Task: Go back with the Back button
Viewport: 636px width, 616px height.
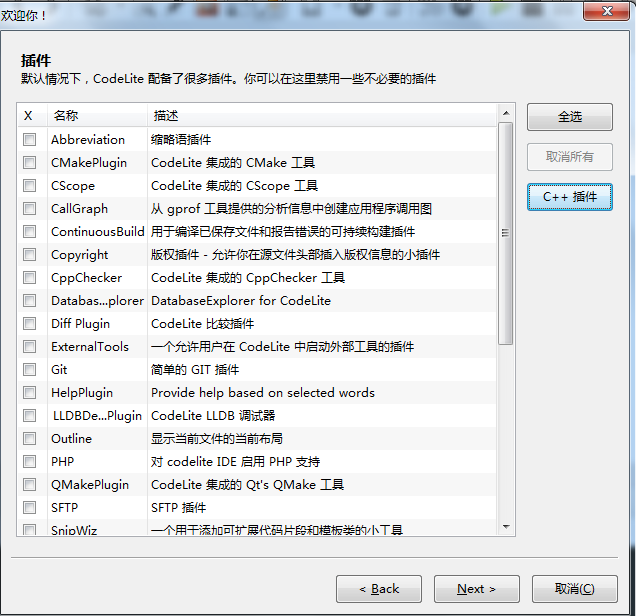Action: point(379,588)
